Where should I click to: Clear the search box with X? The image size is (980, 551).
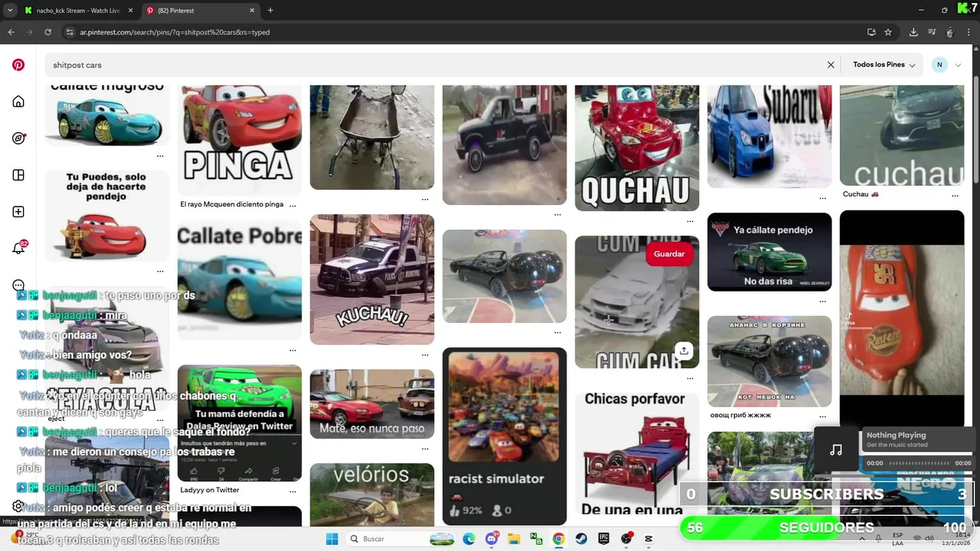[831, 65]
